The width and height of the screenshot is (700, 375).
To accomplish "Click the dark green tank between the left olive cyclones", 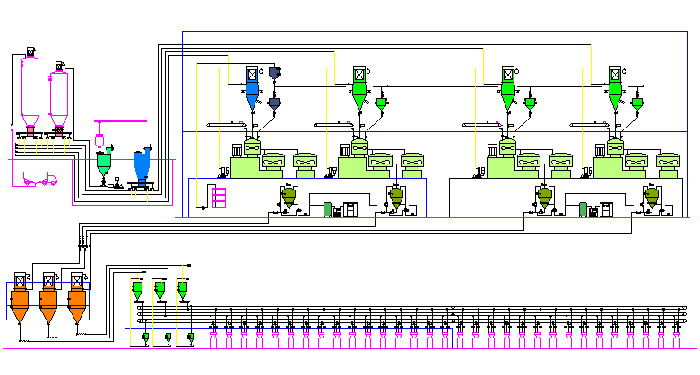I will point(328,209).
